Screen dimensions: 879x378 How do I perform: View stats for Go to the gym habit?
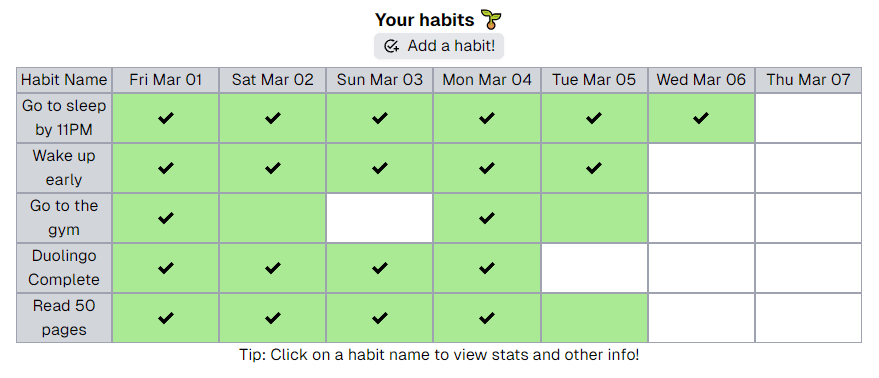coord(64,218)
